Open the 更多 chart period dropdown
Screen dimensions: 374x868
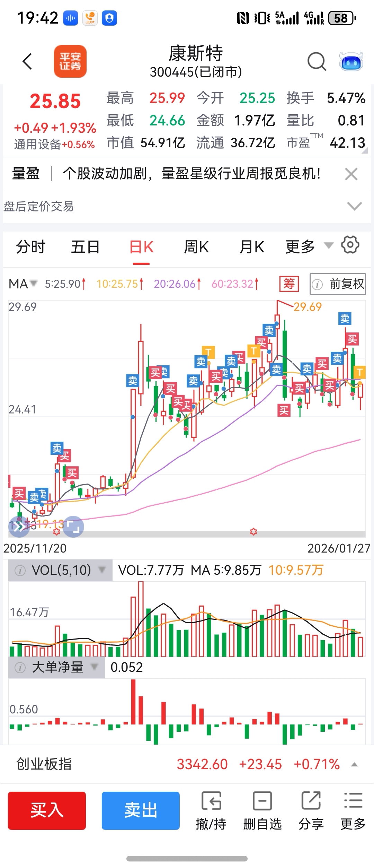tap(309, 247)
